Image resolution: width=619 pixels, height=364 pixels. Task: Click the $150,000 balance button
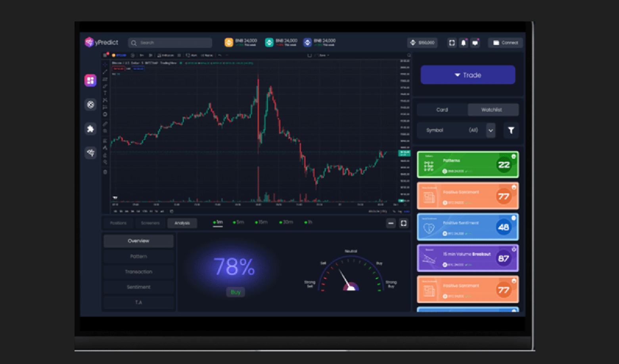422,43
